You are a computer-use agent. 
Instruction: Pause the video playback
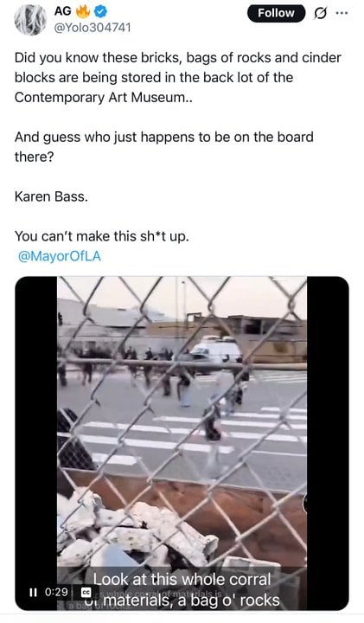(x=33, y=593)
